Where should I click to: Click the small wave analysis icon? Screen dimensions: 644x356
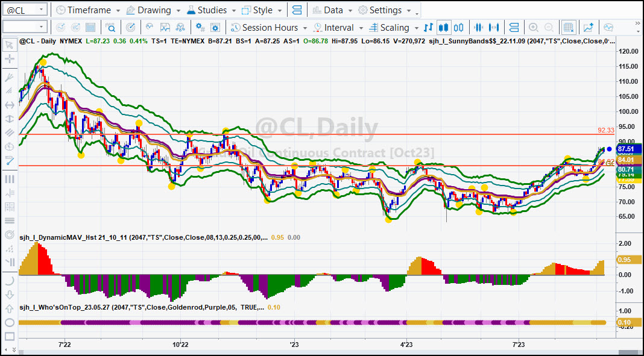pyautogui.click(x=150, y=28)
